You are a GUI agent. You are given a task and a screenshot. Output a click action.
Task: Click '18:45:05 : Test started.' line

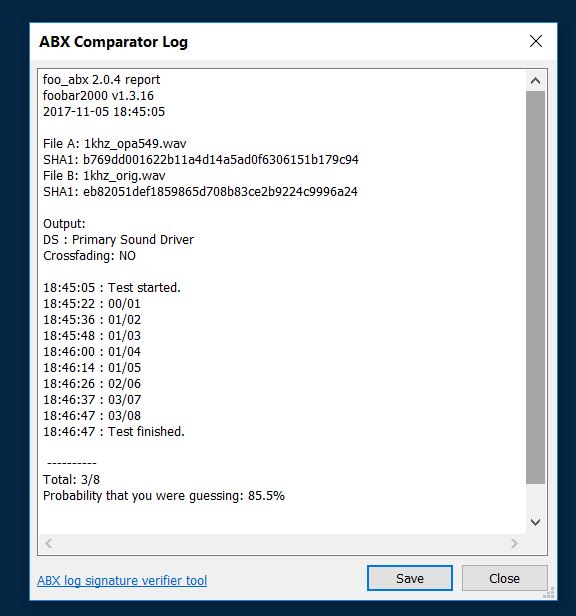(112, 288)
